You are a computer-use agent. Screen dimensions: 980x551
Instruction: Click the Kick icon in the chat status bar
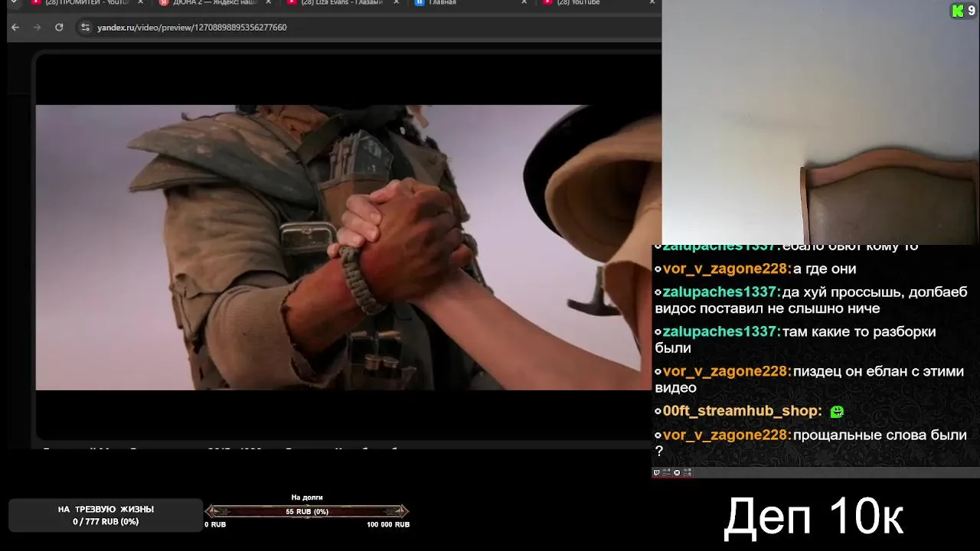[x=677, y=473]
